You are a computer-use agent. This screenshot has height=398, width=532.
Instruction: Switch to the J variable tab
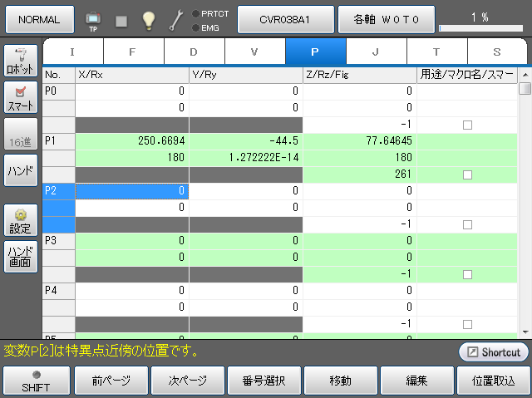[x=376, y=52]
